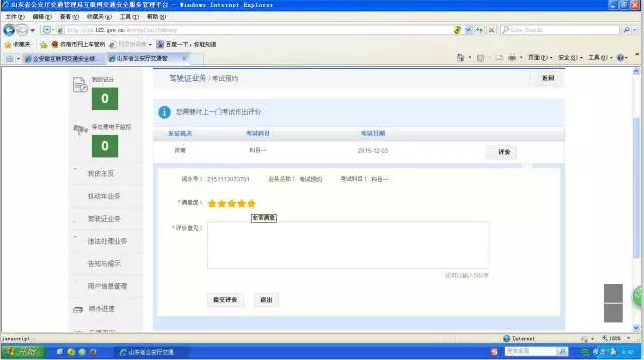Click the Stop loading X icon
The image size is (644, 360).
[x=491, y=30]
